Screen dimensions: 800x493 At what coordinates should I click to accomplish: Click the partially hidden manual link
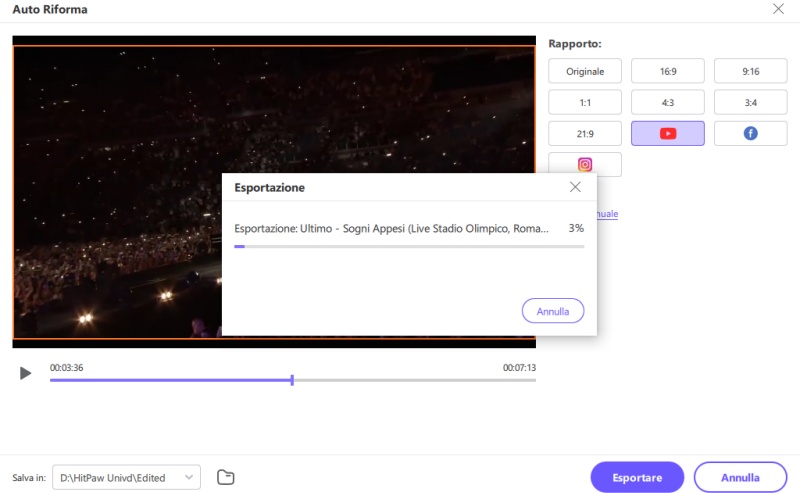click(608, 213)
